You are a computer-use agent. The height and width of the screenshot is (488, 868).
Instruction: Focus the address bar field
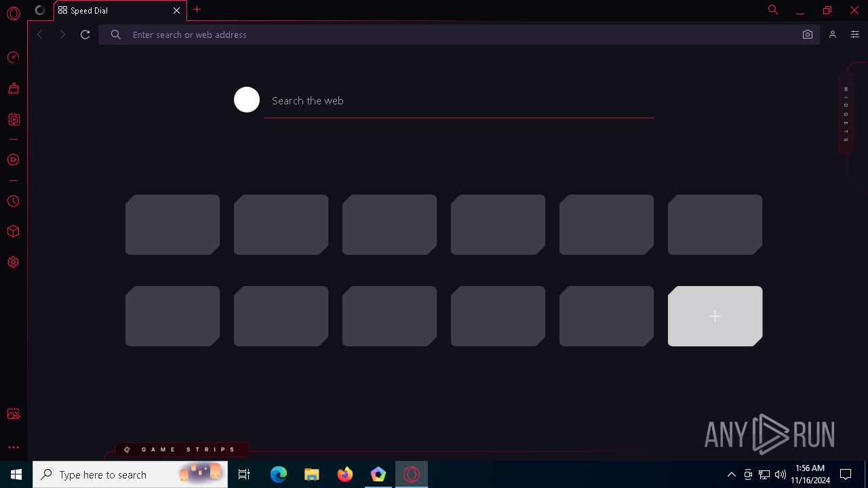(x=459, y=35)
